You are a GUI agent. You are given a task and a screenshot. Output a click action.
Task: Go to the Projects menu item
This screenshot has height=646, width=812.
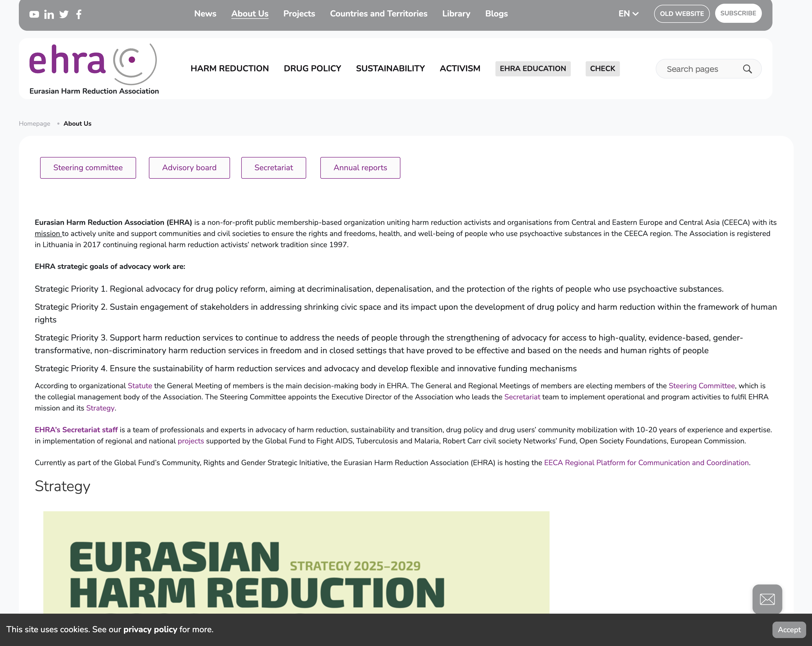(x=299, y=14)
